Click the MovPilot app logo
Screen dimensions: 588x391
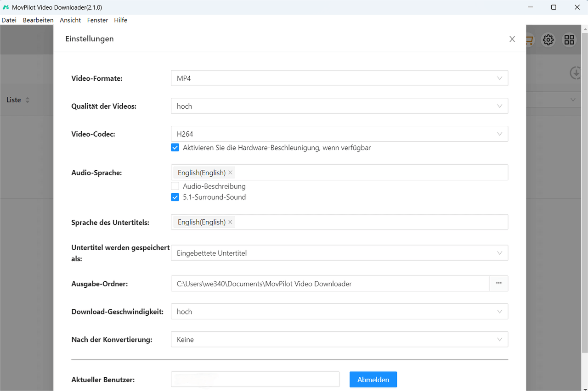(x=6, y=7)
